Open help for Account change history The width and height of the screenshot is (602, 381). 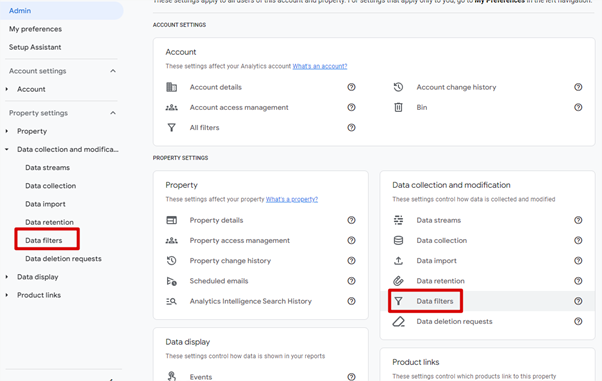coord(578,87)
